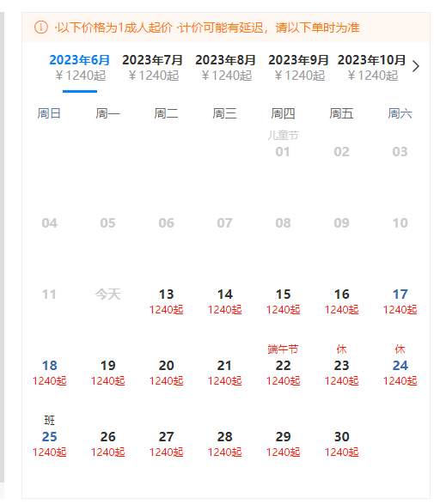The width and height of the screenshot is (434, 504).
Task: Click June 20 in calendar
Action: pos(167,373)
